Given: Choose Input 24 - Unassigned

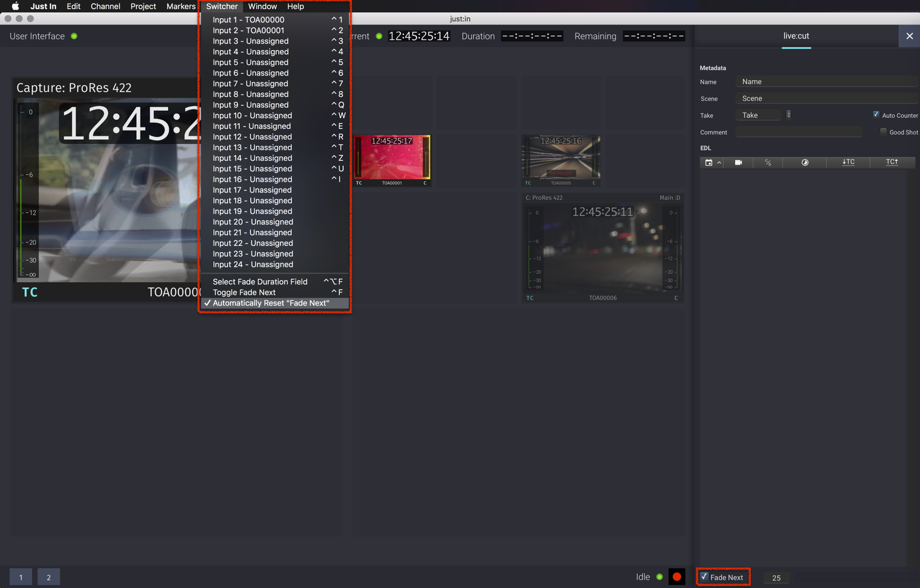Looking at the screenshot, I should click(x=275, y=264).
